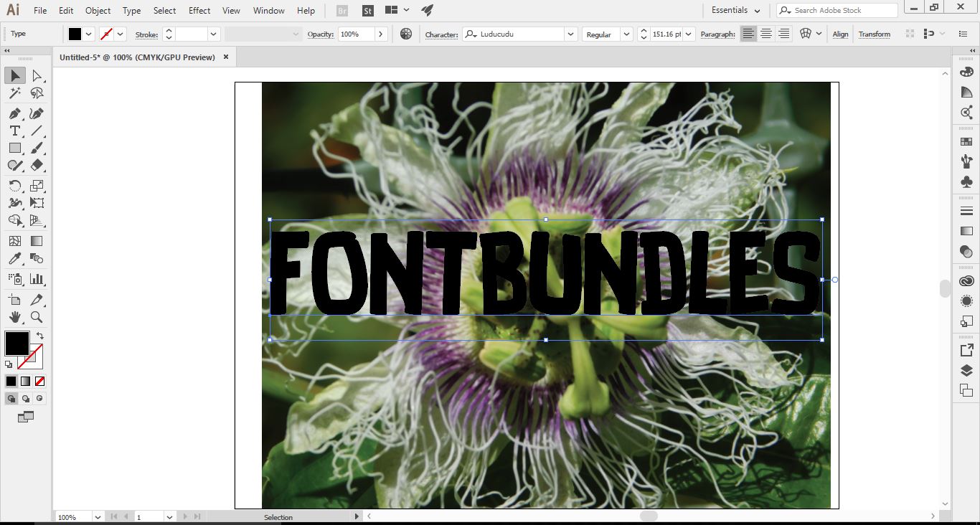Open the zoom level dropdown at bottom left
The height and width of the screenshot is (525, 980).
coord(98,516)
